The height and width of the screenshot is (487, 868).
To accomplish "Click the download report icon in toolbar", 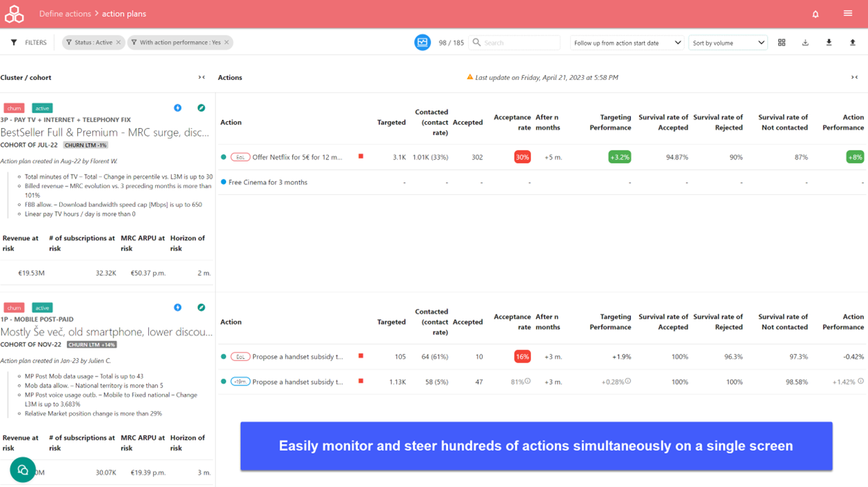I will click(x=805, y=42).
